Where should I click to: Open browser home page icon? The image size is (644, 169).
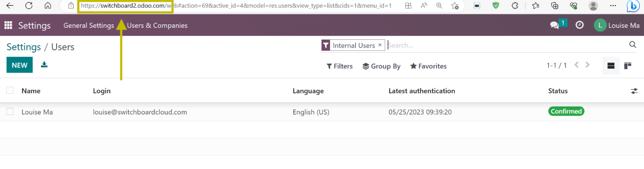48,6
